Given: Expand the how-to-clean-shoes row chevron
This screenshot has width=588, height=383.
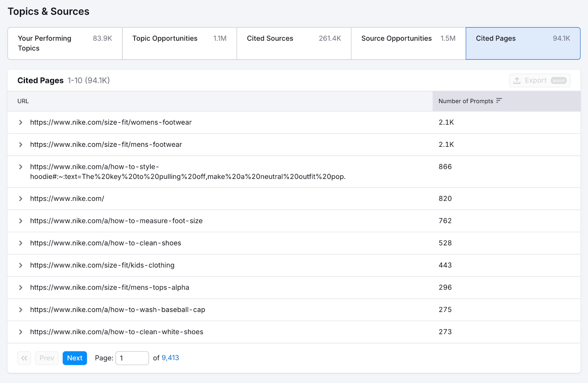Looking at the screenshot, I should coord(21,243).
